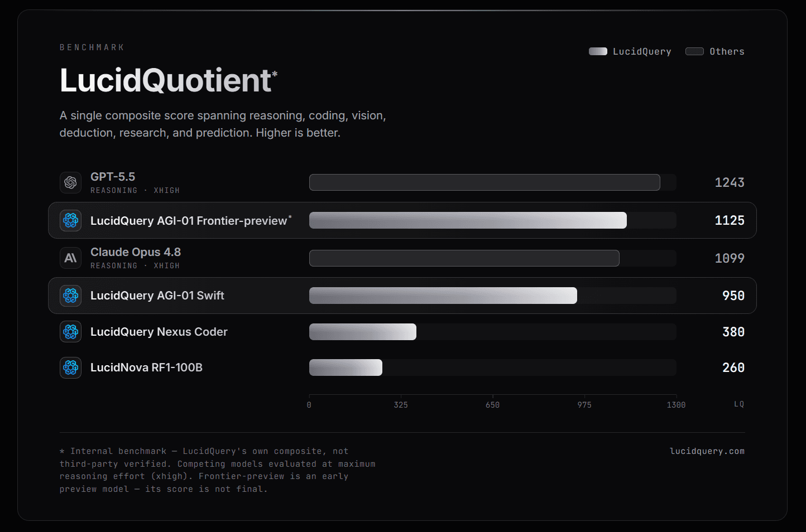Click the score value 950
Screen dimensions: 806x532
tap(733, 296)
